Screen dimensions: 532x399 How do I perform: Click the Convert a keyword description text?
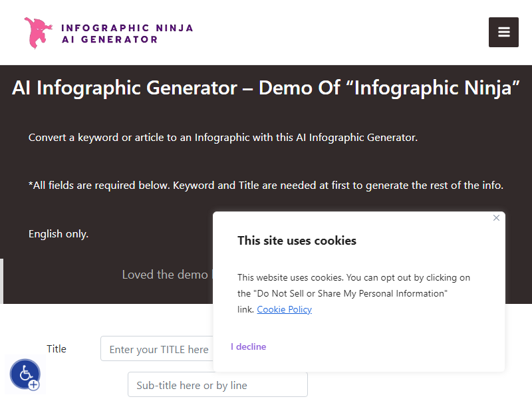point(223,138)
